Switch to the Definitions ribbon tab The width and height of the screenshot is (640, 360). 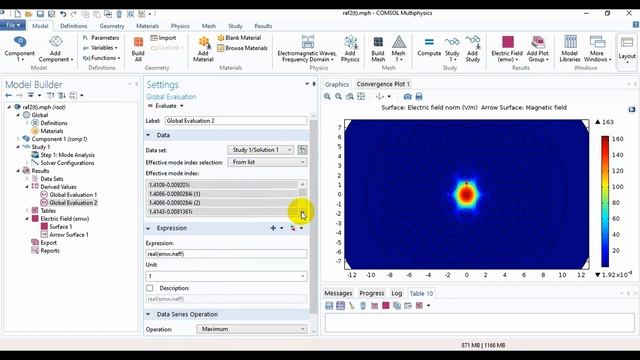coord(73,26)
